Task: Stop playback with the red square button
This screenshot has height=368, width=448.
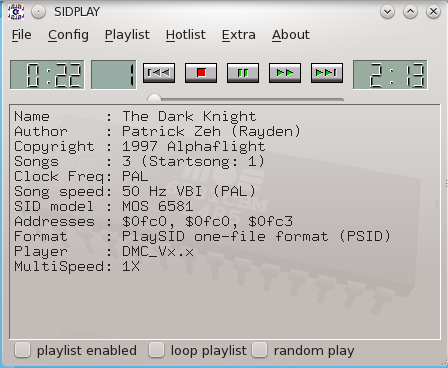Action: tap(201, 73)
